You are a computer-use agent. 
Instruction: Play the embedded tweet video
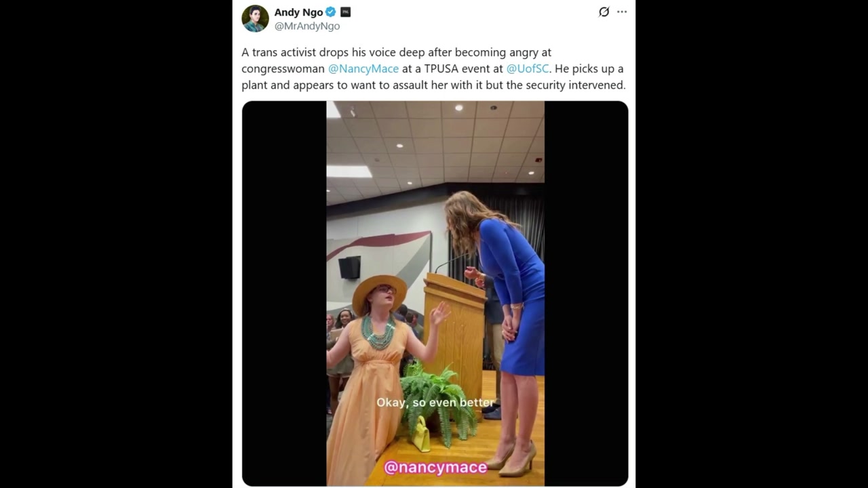[435, 293]
